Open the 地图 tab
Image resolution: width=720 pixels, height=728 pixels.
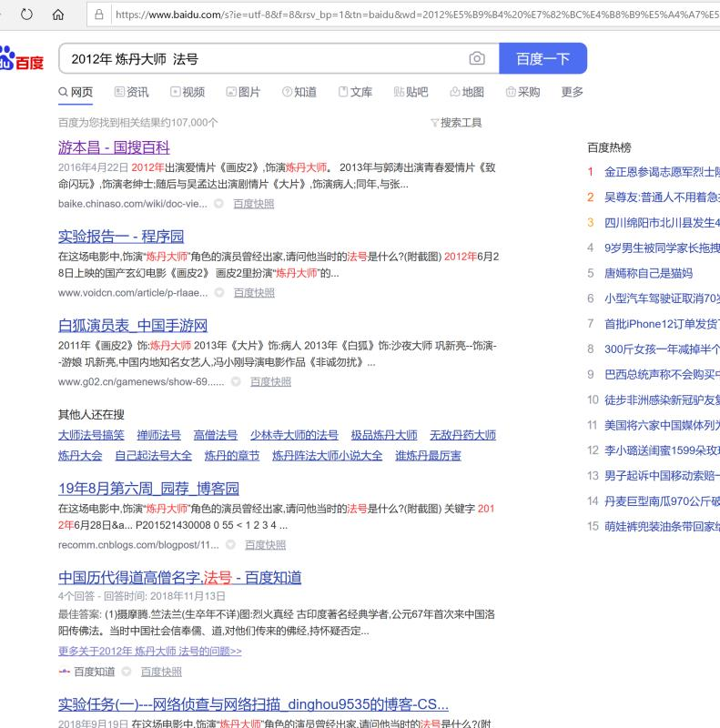point(467,92)
